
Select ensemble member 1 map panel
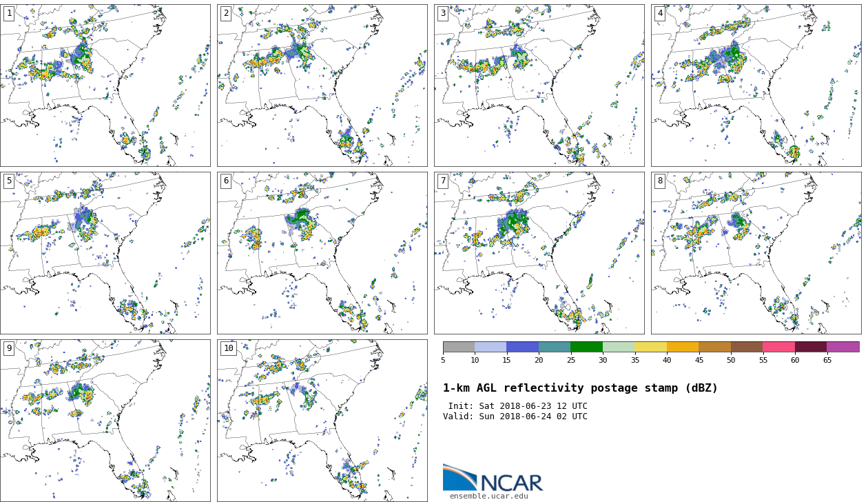tap(105, 86)
